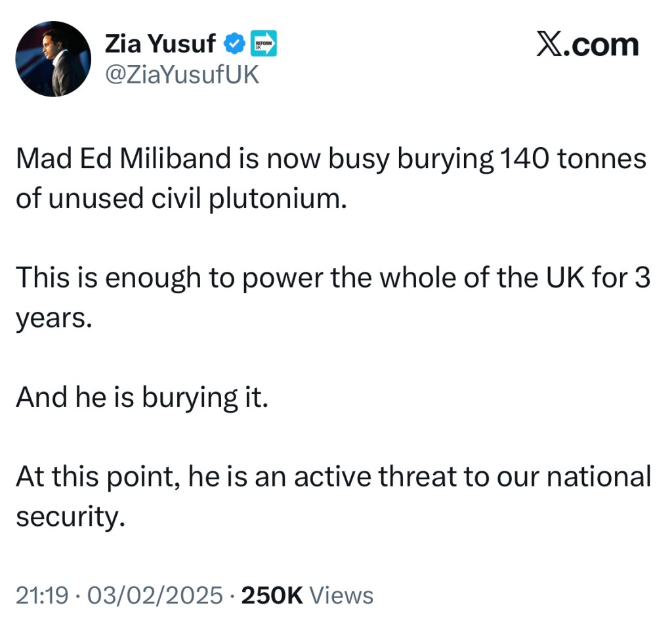Click the 250K view count number
672x623 pixels.
pyautogui.click(x=272, y=595)
